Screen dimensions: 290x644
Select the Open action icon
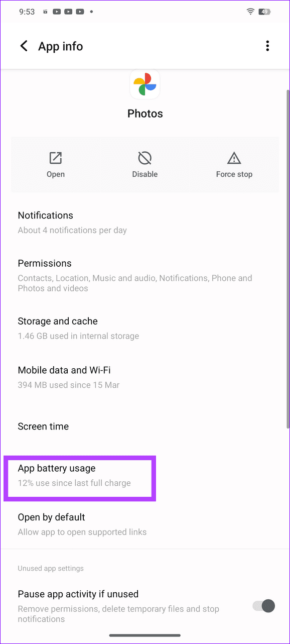click(55, 164)
